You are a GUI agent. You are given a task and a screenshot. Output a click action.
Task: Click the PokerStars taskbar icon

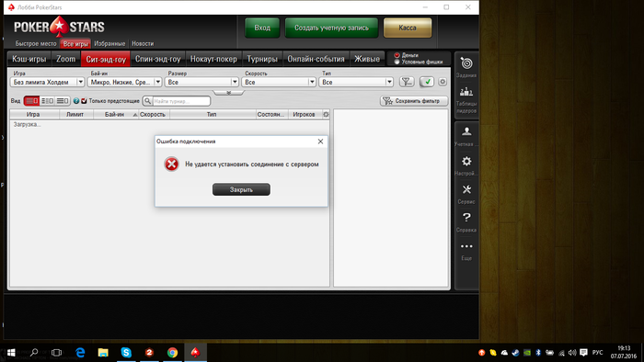coord(195,352)
